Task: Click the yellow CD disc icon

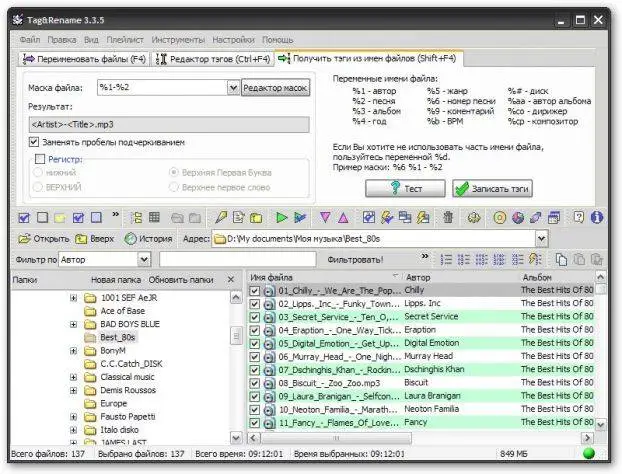Action: (x=499, y=217)
